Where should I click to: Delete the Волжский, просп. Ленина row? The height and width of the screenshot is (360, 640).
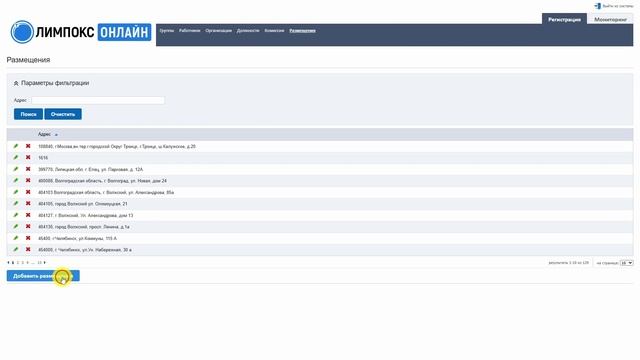[28, 227]
